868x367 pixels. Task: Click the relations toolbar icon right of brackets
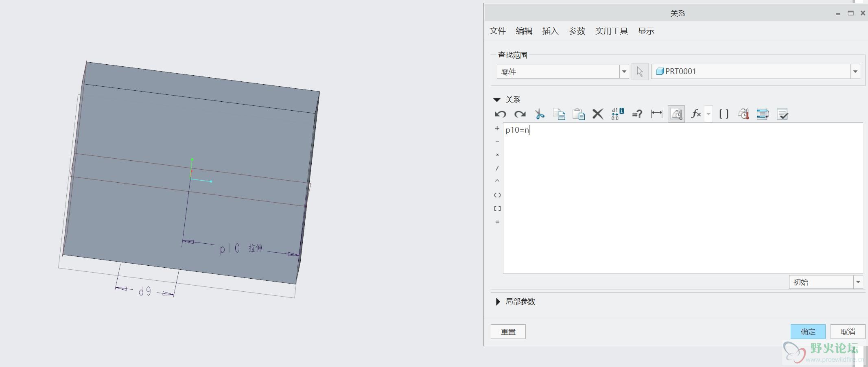click(743, 114)
